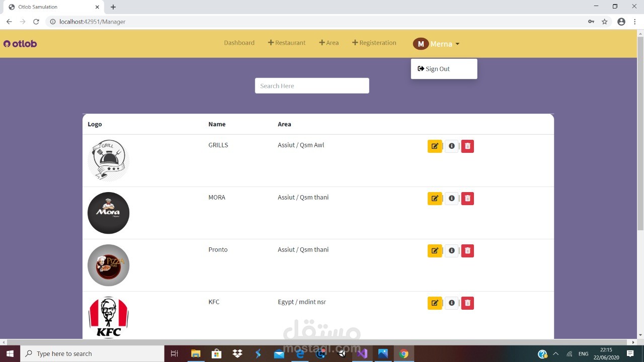Click the otlob logo
This screenshot has width=644, height=362.
[20, 44]
